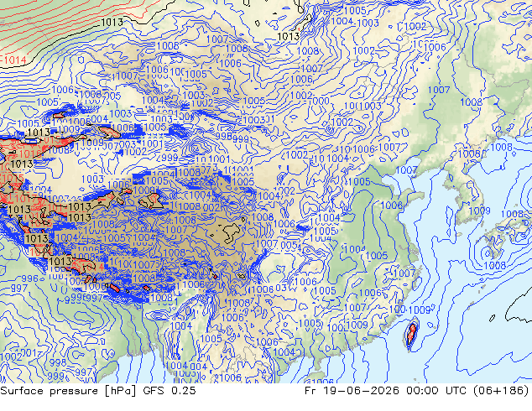
Task: Click the "Fr 19-06-2026 00:00 UTC (06+186)" timestamp
Action: pos(417,391)
